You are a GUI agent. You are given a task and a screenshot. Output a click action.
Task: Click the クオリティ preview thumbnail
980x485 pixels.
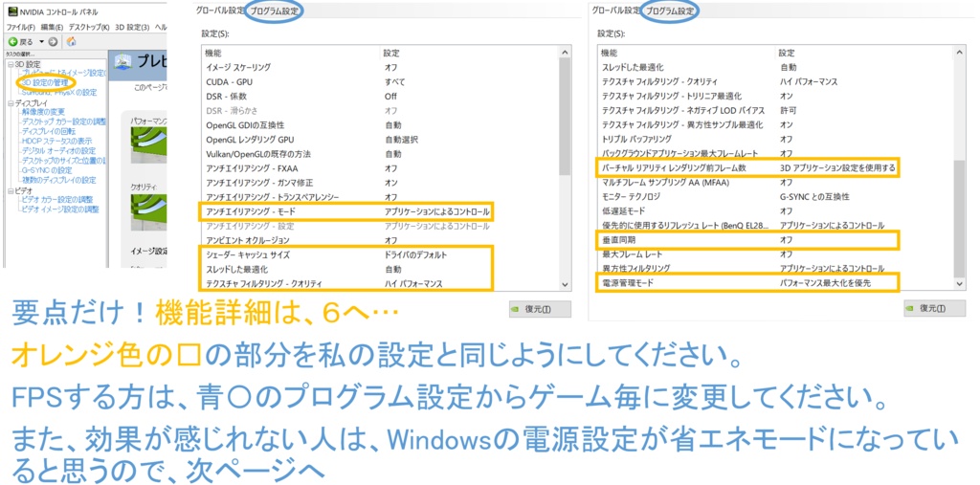pos(148,211)
